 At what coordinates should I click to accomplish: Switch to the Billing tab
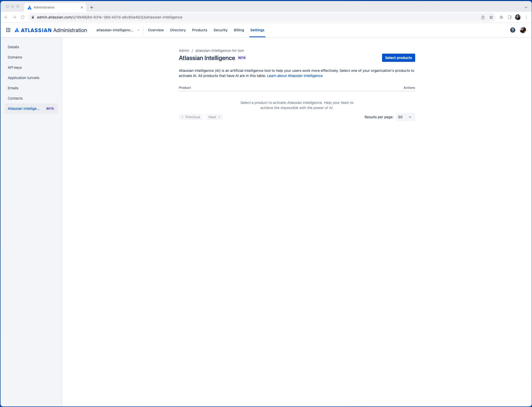click(239, 30)
